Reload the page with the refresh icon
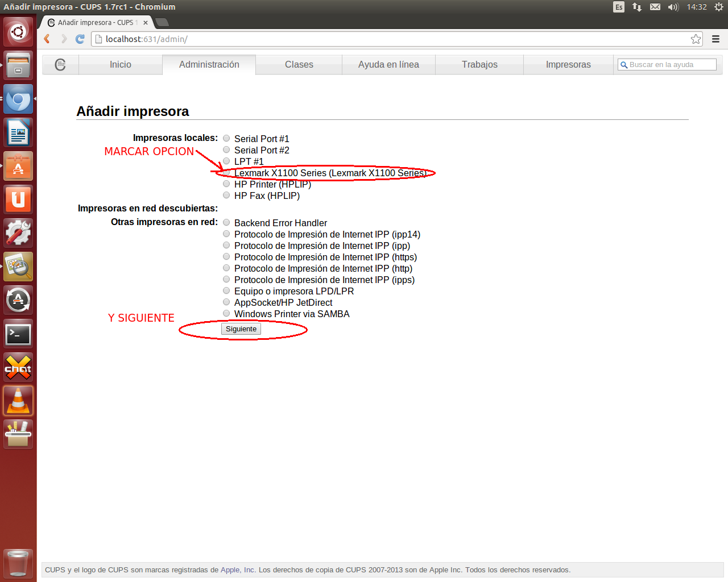Viewport: 728px width, 582px height. click(x=80, y=39)
